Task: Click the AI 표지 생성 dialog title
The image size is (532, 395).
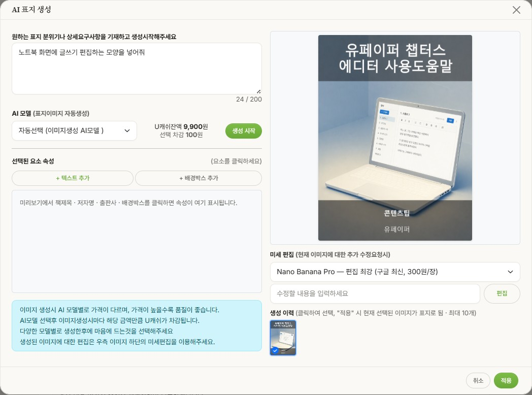Action: (x=31, y=10)
